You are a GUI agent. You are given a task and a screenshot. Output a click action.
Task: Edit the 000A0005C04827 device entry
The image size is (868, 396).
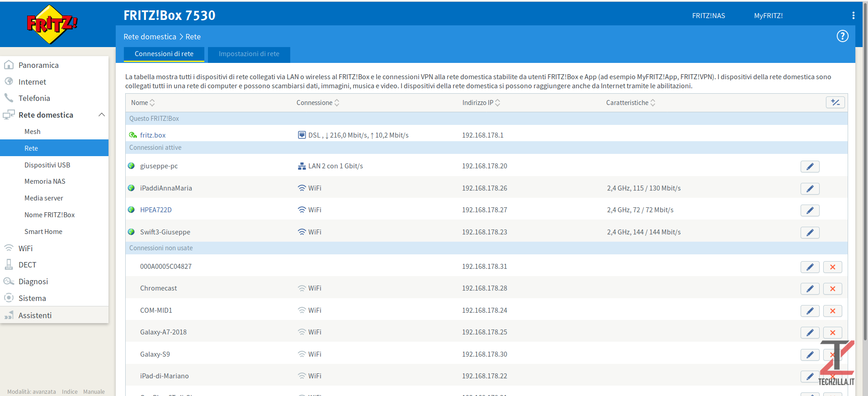tap(810, 267)
